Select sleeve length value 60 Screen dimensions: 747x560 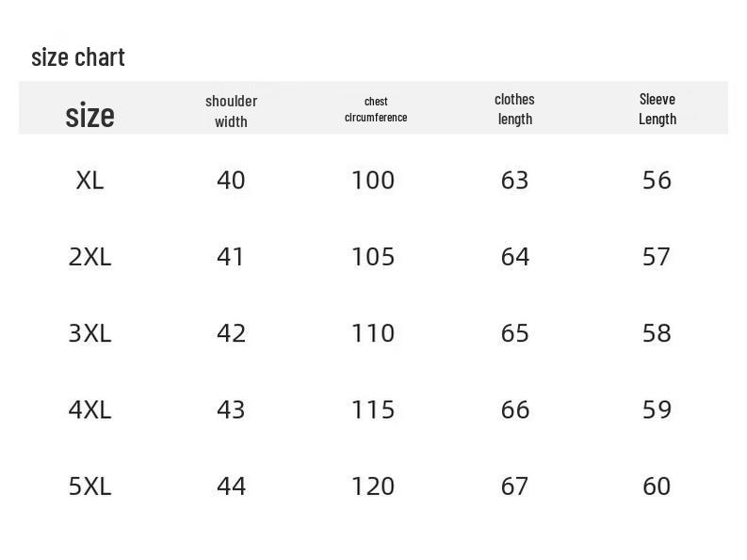pos(657,486)
